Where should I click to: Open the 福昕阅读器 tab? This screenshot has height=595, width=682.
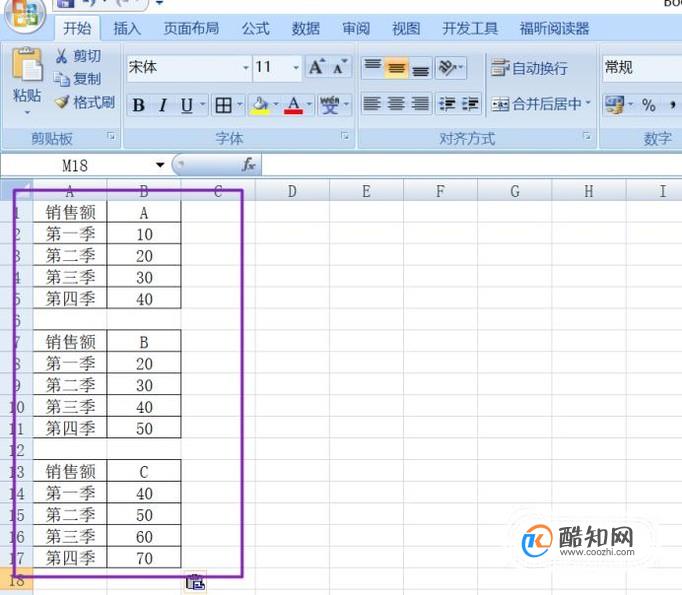point(555,29)
